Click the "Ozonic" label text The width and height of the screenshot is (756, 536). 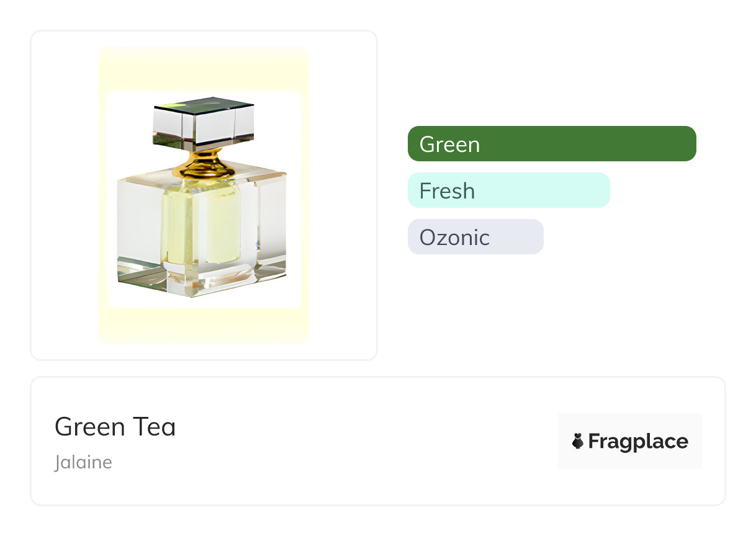(x=454, y=237)
